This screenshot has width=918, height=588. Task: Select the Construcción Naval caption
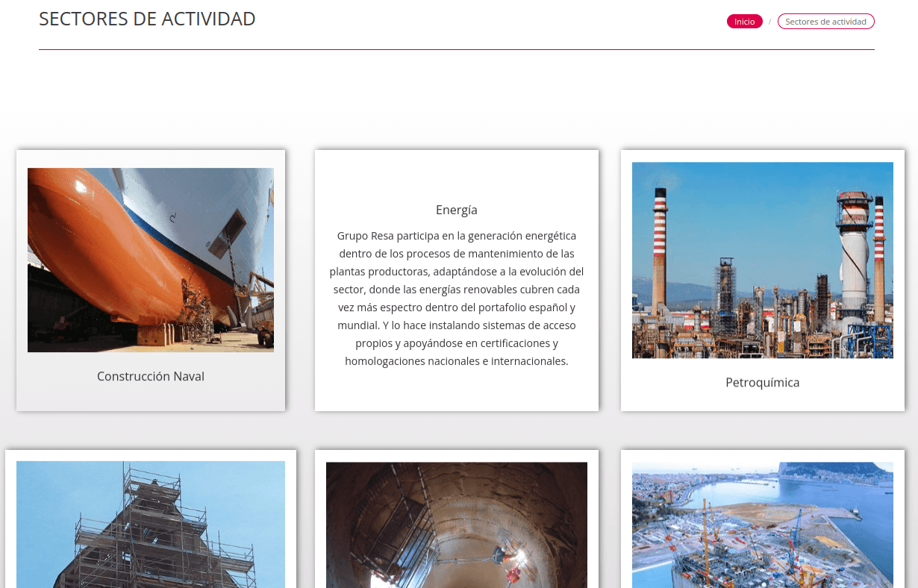click(151, 376)
